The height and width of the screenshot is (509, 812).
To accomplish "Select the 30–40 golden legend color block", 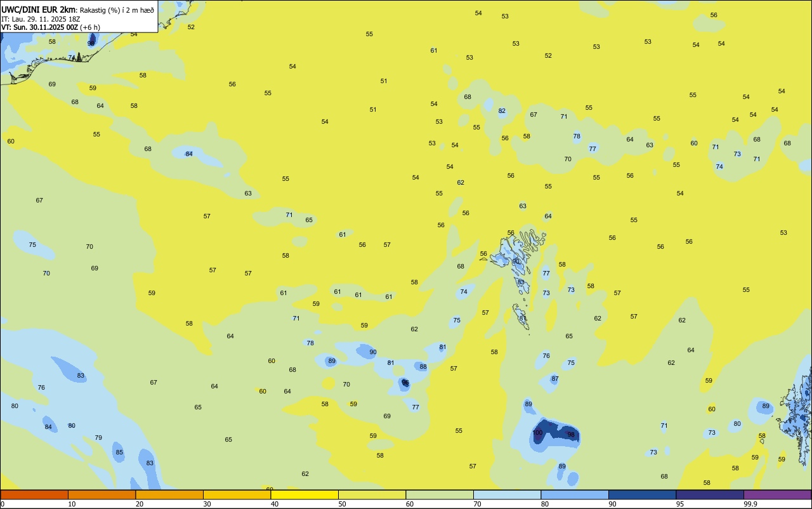I will click(x=237, y=494).
